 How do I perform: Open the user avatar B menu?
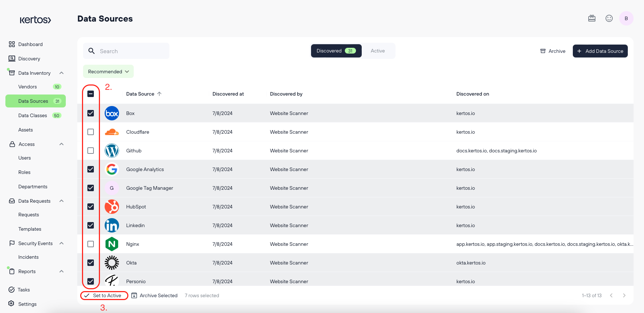coord(626,18)
